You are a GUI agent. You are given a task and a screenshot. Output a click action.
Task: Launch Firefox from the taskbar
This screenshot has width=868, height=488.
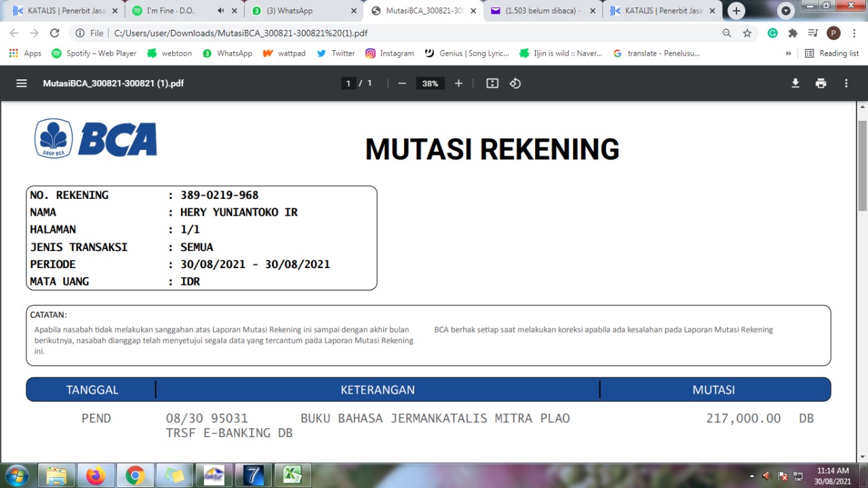pos(96,476)
